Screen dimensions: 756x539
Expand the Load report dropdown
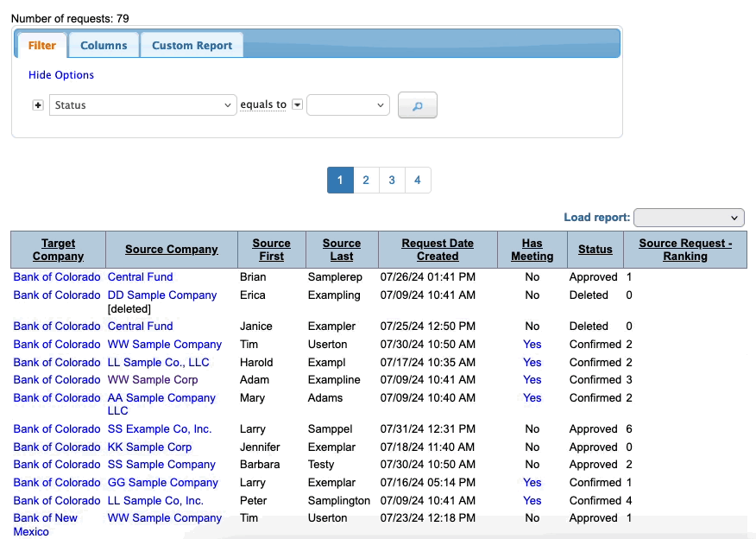coord(688,218)
